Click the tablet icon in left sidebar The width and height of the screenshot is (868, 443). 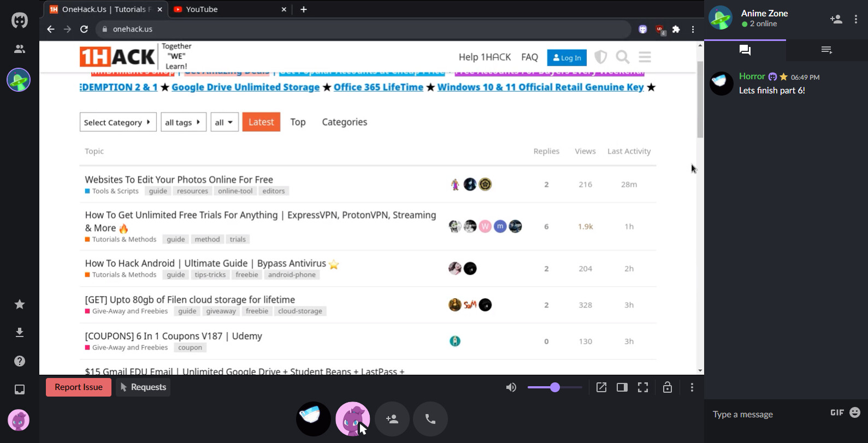click(x=20, y=389)
